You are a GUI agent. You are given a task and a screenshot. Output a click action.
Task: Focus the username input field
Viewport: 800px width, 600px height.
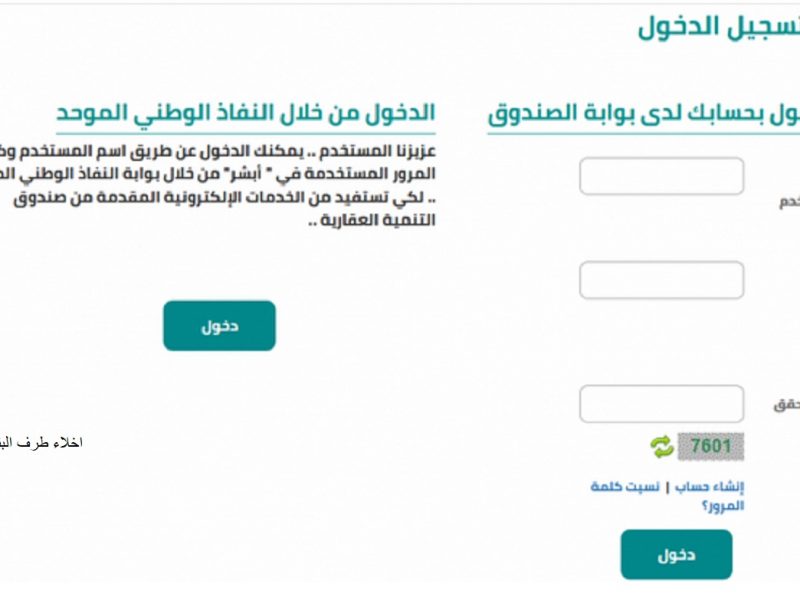pos(661,176)
